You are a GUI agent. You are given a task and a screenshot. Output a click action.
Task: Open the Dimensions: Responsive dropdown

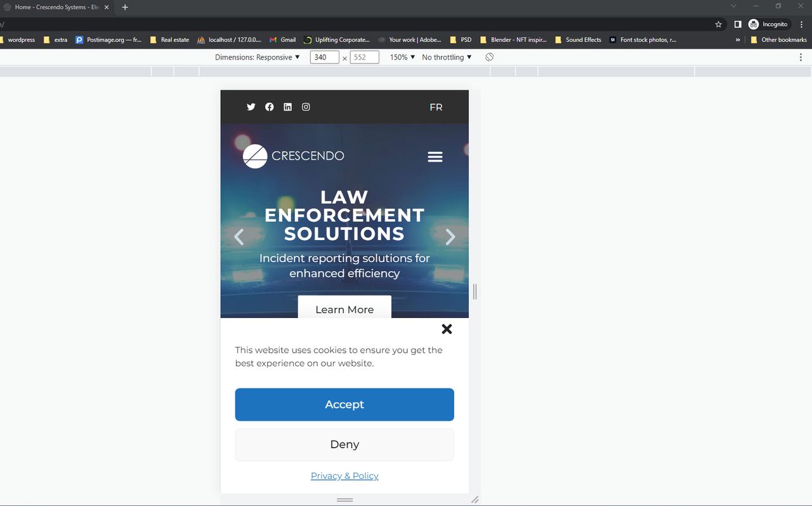click(x=258, y=57)
